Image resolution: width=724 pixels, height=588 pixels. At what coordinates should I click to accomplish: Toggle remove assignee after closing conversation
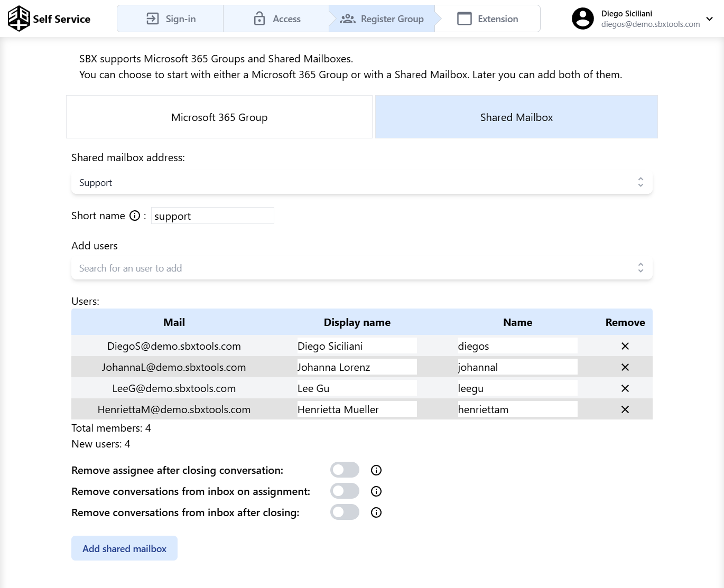tap(345, 470)
